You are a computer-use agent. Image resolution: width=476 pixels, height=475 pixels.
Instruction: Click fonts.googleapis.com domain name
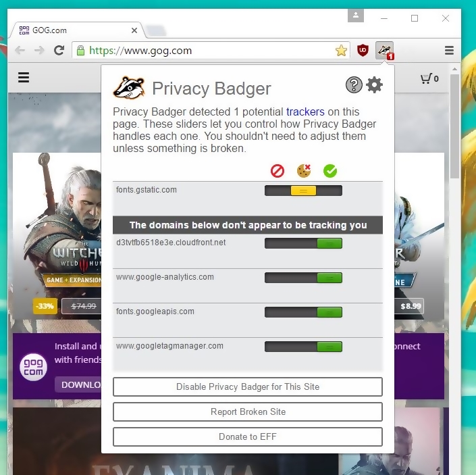(x=155, y=311)
